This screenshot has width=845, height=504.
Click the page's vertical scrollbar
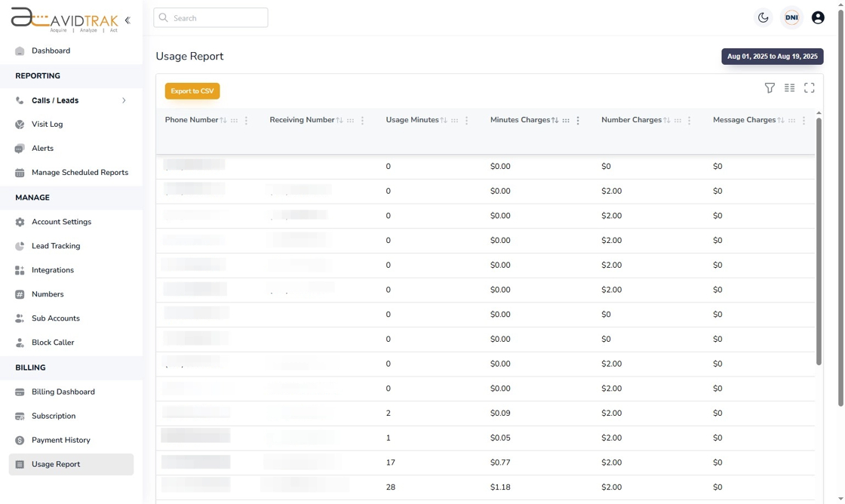840,209
